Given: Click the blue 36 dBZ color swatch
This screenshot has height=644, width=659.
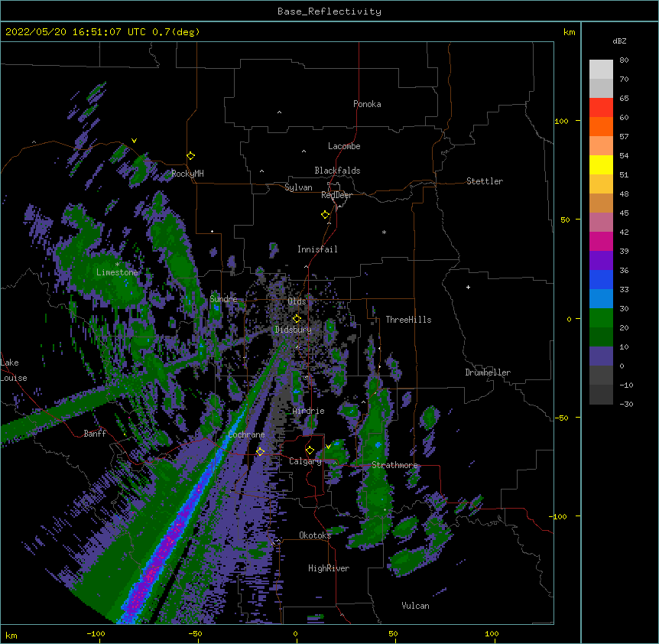Looking at the screenshot, I should (x=601, y=279).
